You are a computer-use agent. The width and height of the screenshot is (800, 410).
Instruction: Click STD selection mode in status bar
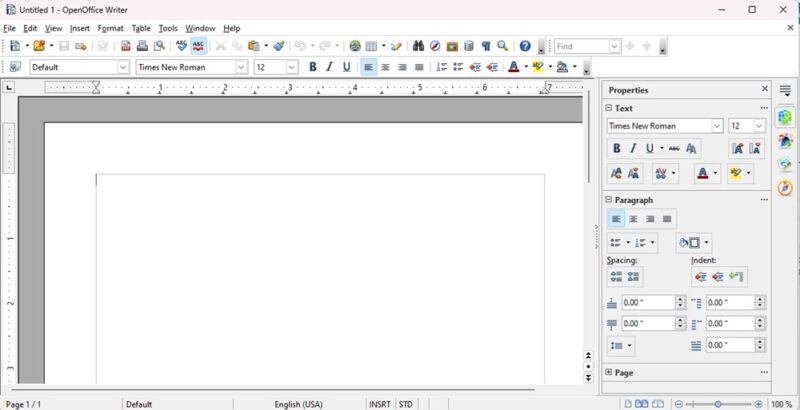(x=406, y=404)
